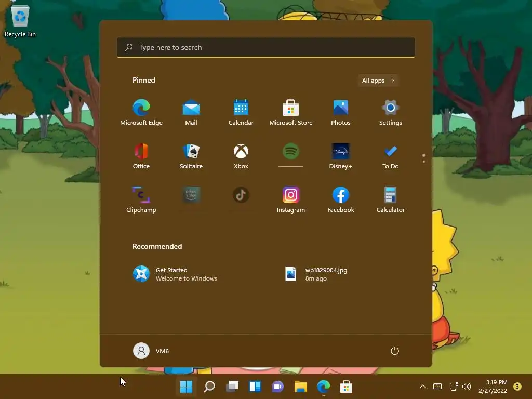Image resolution: width=532 pixels, height=399 pixels.
Task: Open File Explorer from taskbar
Action: point(301,387)
